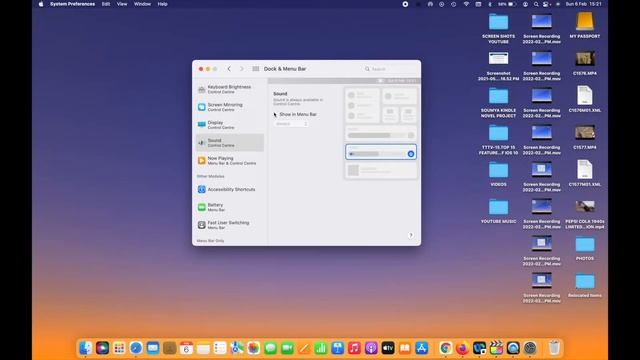The height and width of the screenshot is (360, 640).
Task: Open Battery menu bar settings
Action: click(230, 207)
